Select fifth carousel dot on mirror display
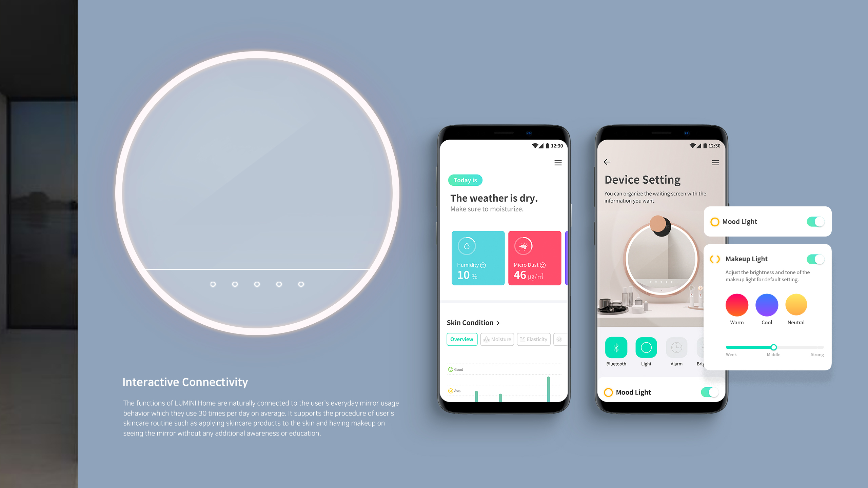 301,284
